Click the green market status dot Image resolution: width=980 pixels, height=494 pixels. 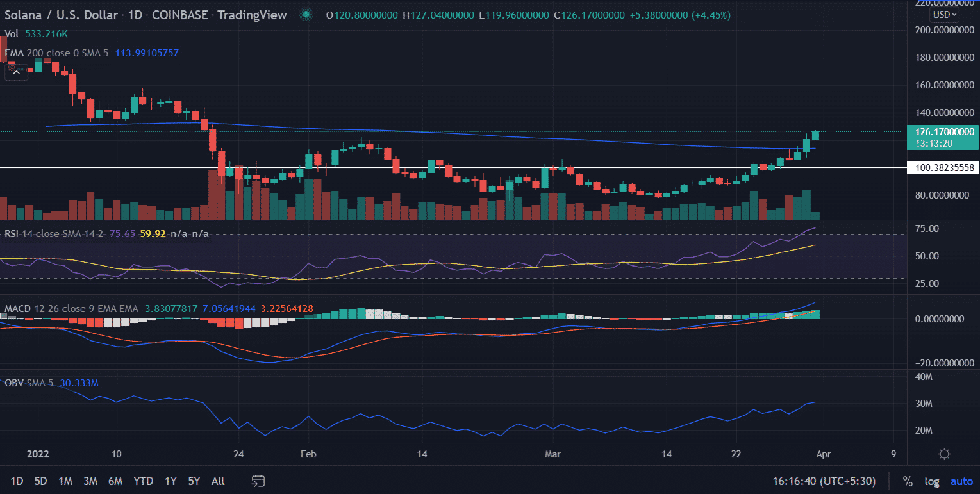(308, 15)
